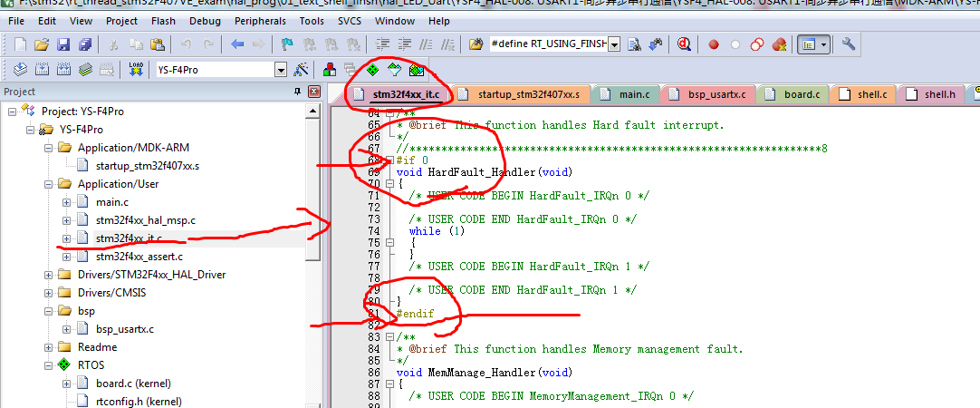
Task: Switch to the main.c editor tab
Action: 626,94
